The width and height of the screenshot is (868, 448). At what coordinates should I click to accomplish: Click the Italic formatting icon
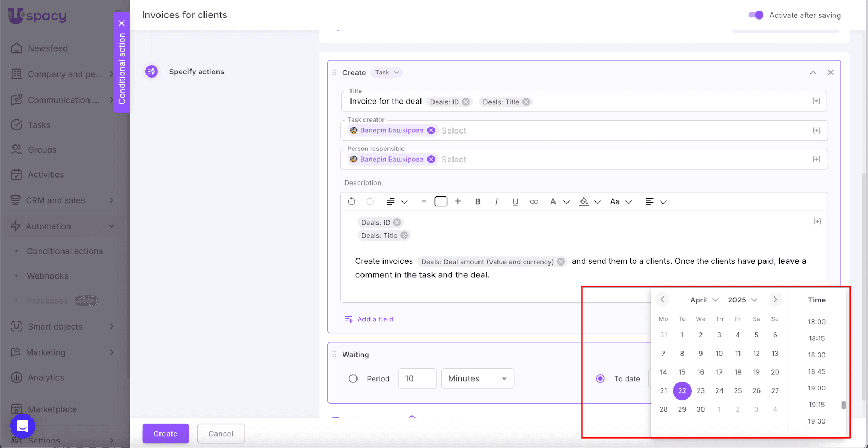[x=496, y=201]
